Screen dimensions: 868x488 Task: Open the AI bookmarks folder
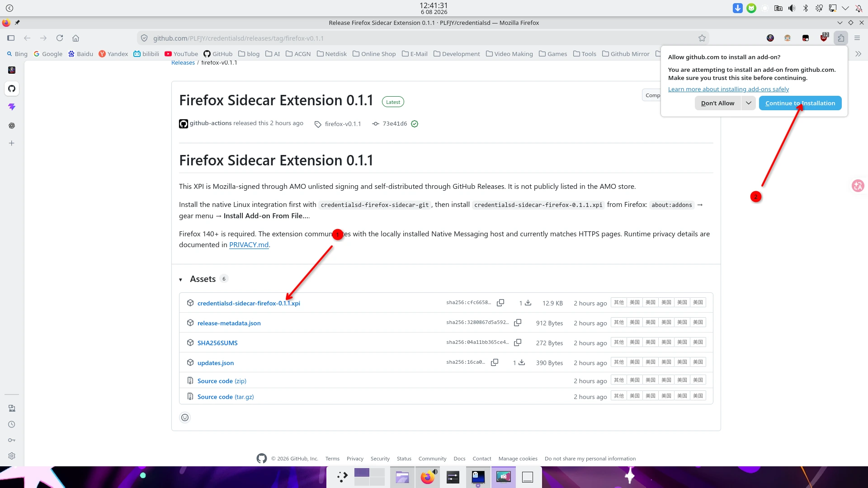(273, 54)
